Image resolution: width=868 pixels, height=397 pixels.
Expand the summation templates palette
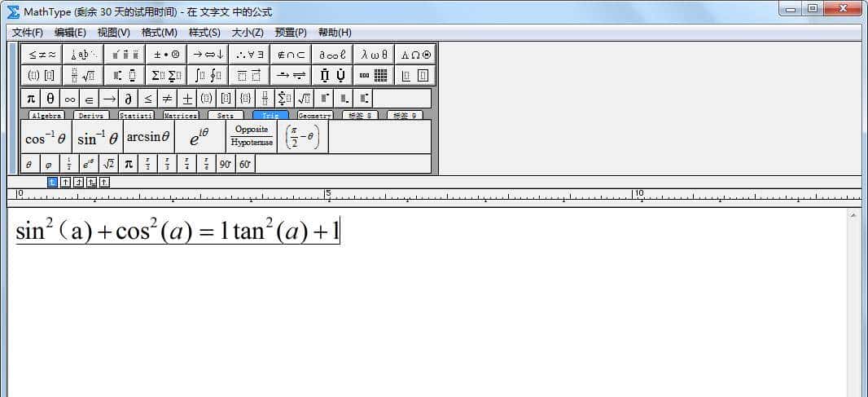[167, 75]
